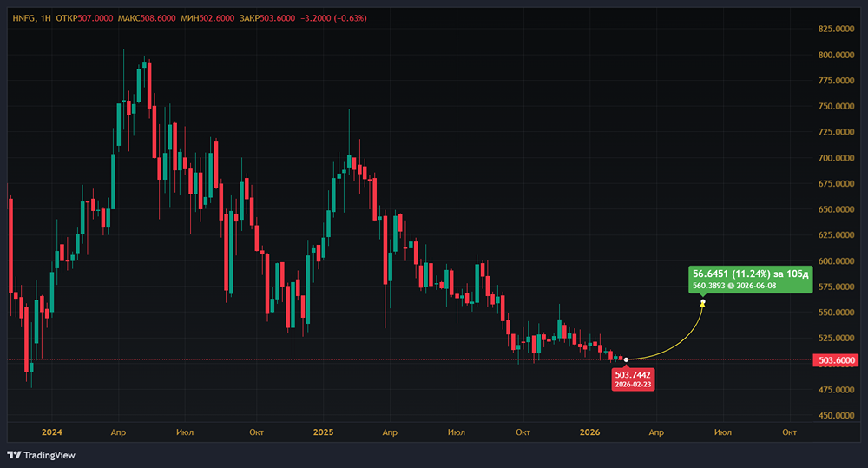This screenshot has height=468, width=868.
Task: Click the TradingView logo
Action: 42,455
